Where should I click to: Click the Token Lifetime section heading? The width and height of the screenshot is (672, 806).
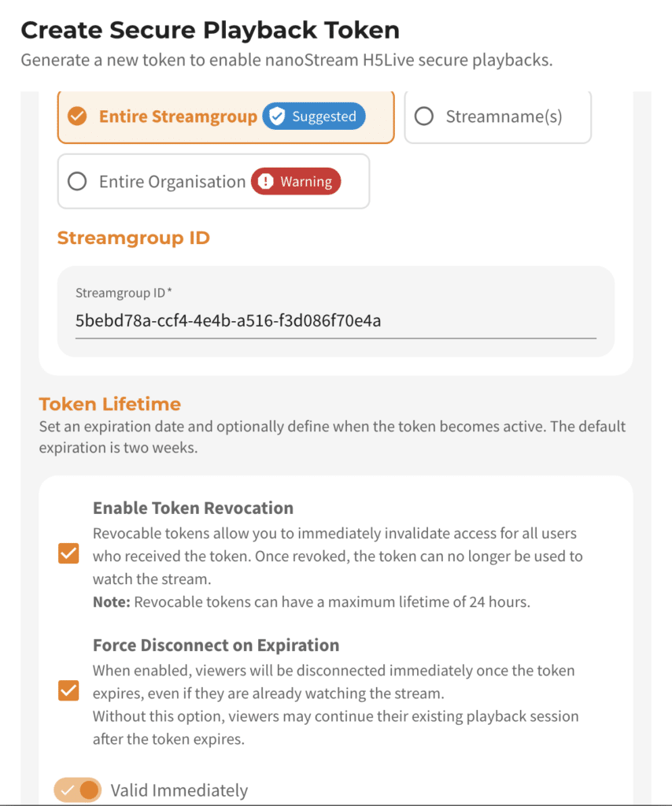(109, 404)
